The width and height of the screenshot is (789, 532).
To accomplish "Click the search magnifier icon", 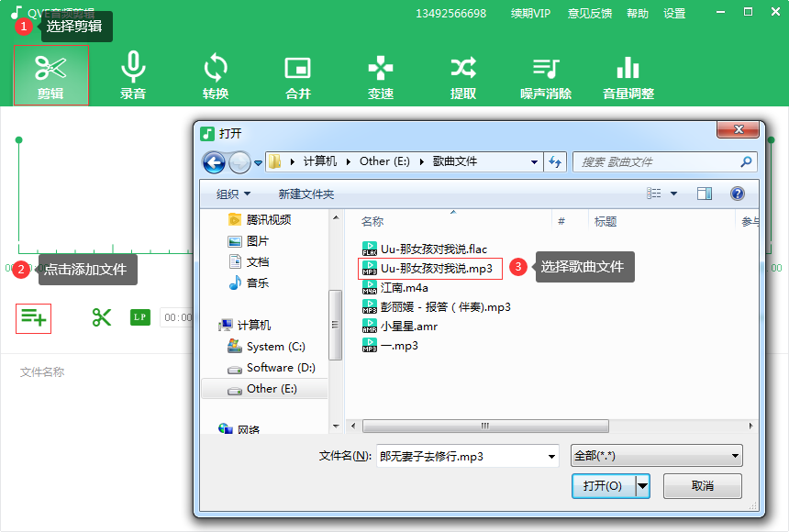I will coord(746,161).
